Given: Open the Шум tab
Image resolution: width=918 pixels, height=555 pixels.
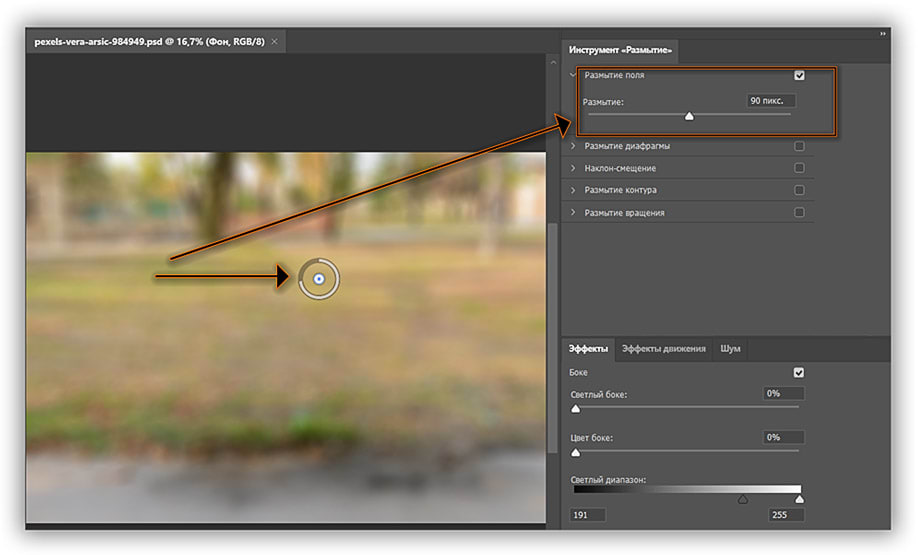Looking at the screenshot, I should click(x=730, y=349).
